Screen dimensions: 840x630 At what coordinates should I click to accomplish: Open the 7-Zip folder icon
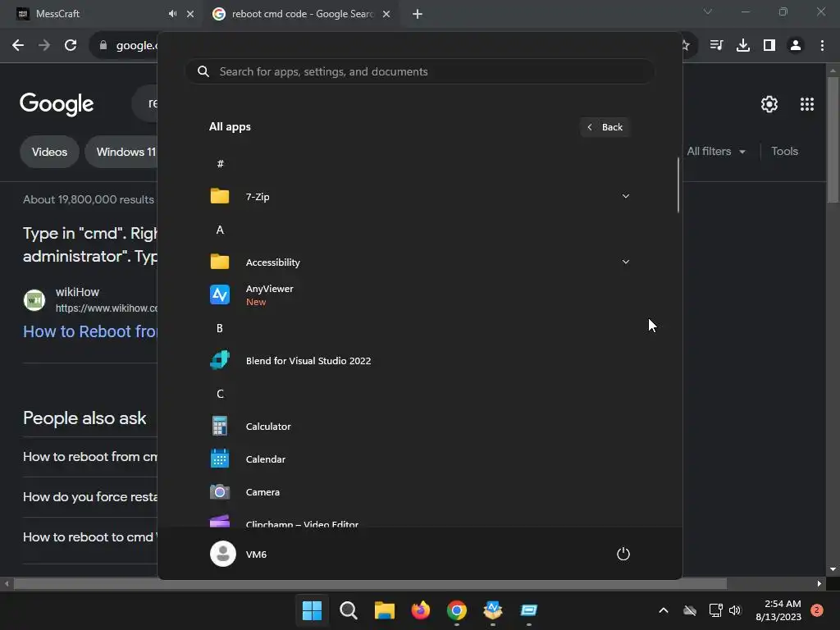[220, 196]
